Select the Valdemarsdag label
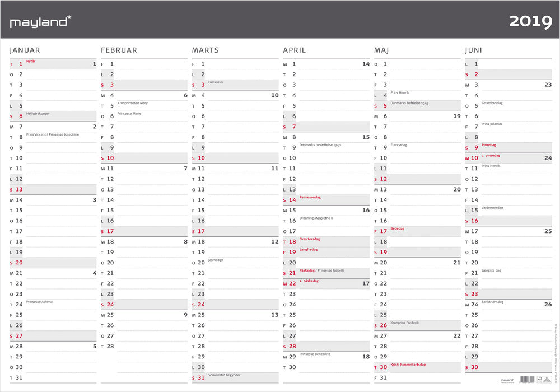This screenshot has width=560, height=392. tap(492, 208)
